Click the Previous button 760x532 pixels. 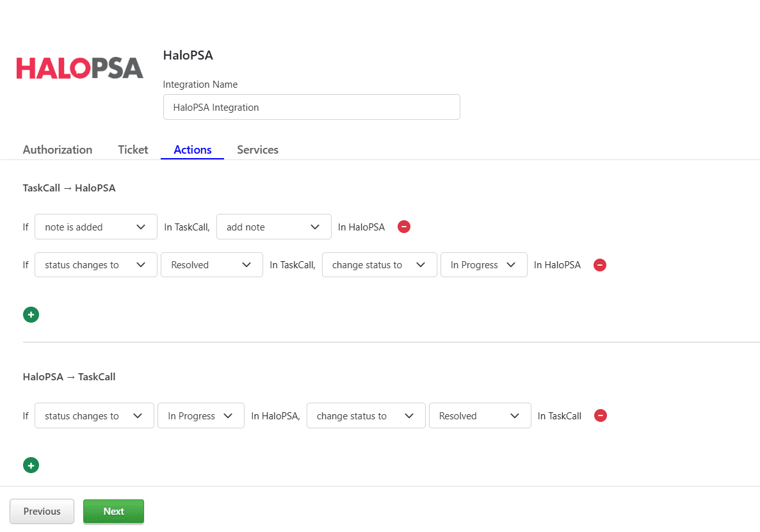[42, 511]
